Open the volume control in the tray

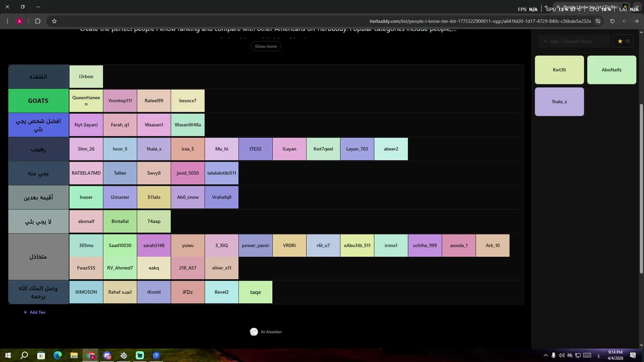tap(561, 355)
